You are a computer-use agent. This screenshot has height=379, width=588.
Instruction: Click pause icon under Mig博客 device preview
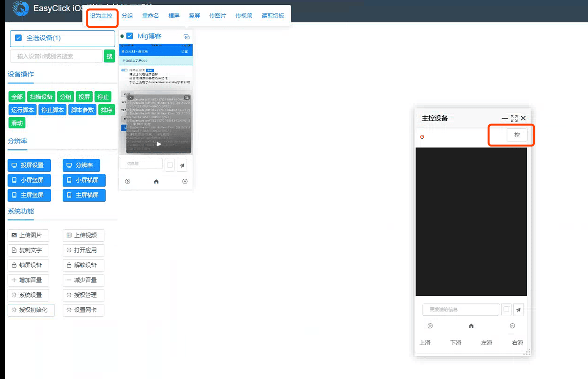click(185, 181)
